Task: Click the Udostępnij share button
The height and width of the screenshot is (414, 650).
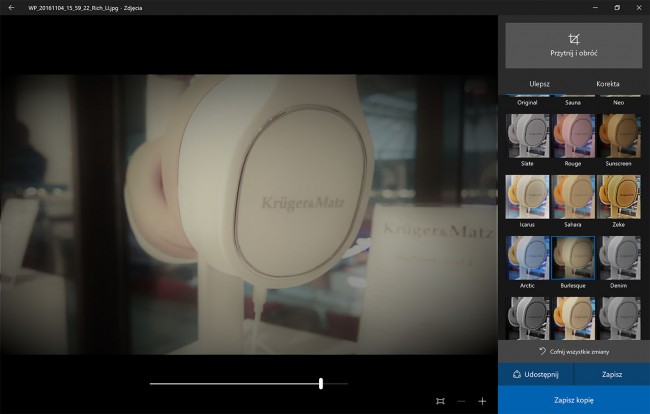Action: pyautogui.click(x=536, y=374)
